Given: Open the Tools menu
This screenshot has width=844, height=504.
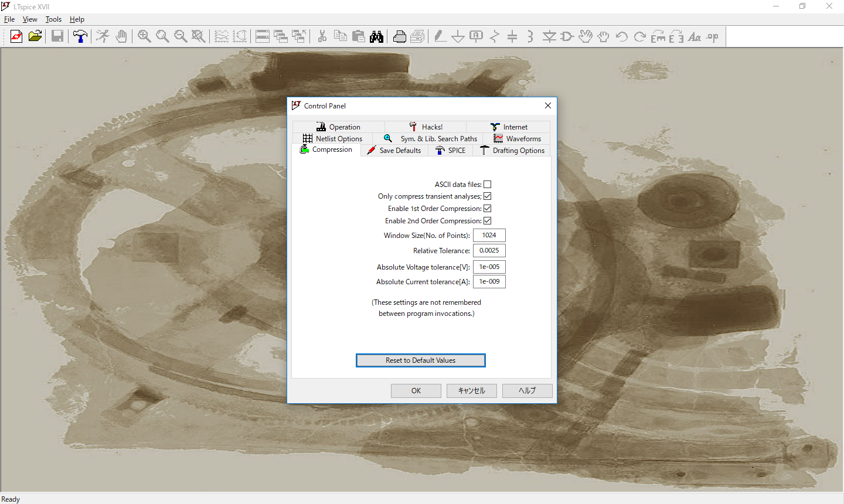Looking at the screenshot, I should tap(53, 19).
